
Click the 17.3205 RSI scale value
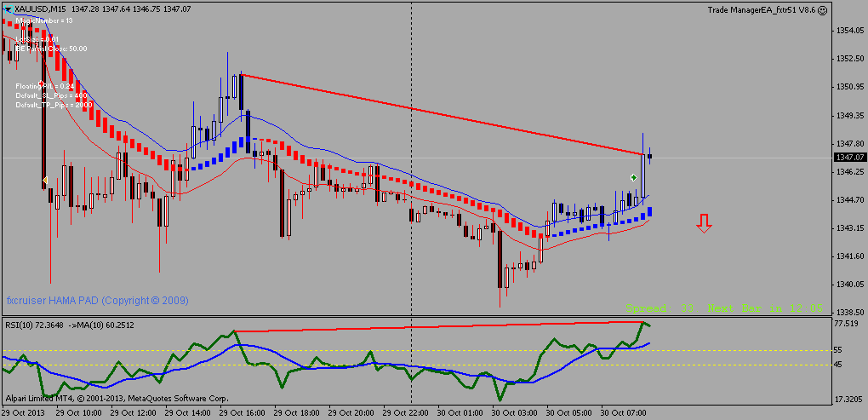pyautogui.click(x=848, y=399)
